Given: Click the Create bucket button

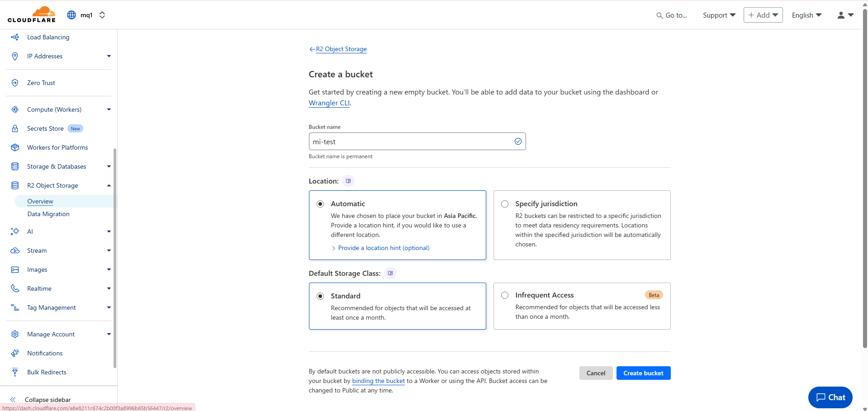Looking at the screenshot, I should (643, 373).
